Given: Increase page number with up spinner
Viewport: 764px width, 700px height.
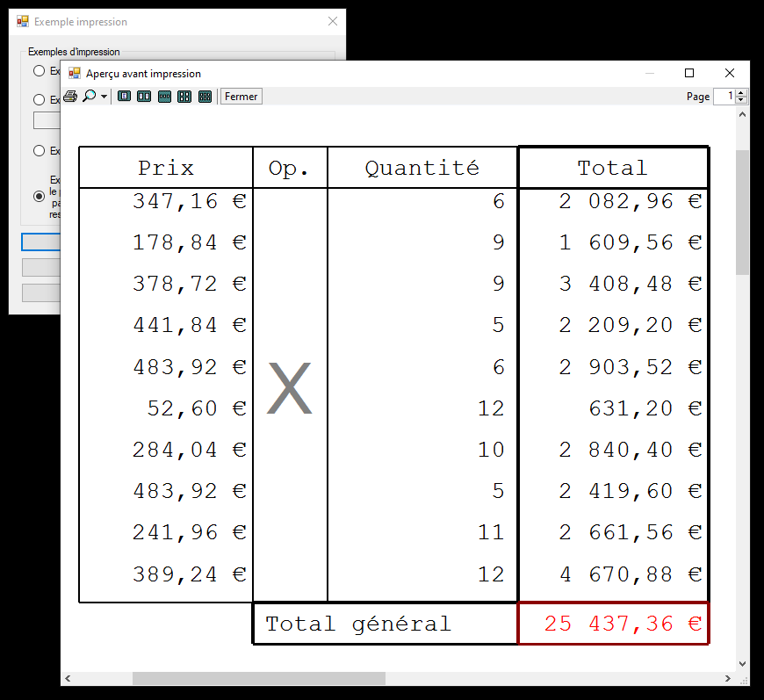Looking at the screenshot, I should pos(741,93).
